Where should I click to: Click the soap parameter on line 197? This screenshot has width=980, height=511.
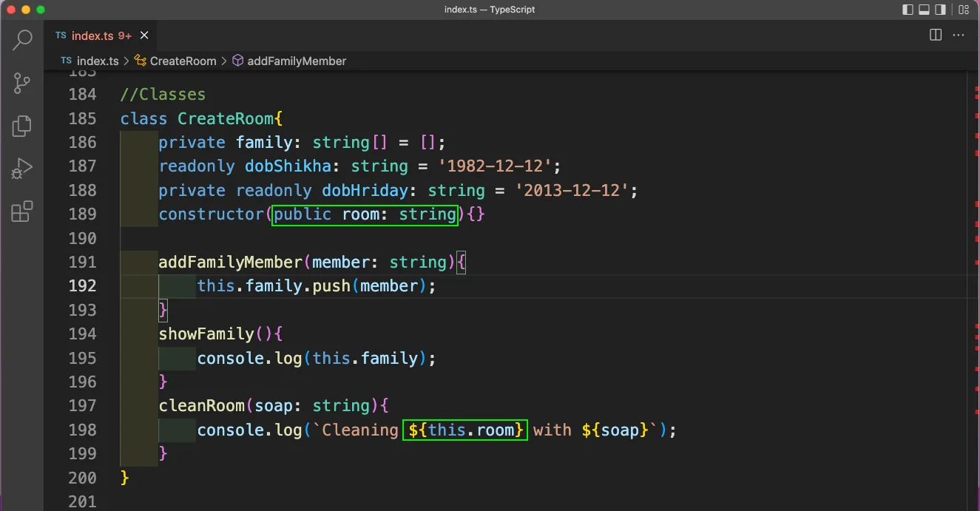point(274,406)
